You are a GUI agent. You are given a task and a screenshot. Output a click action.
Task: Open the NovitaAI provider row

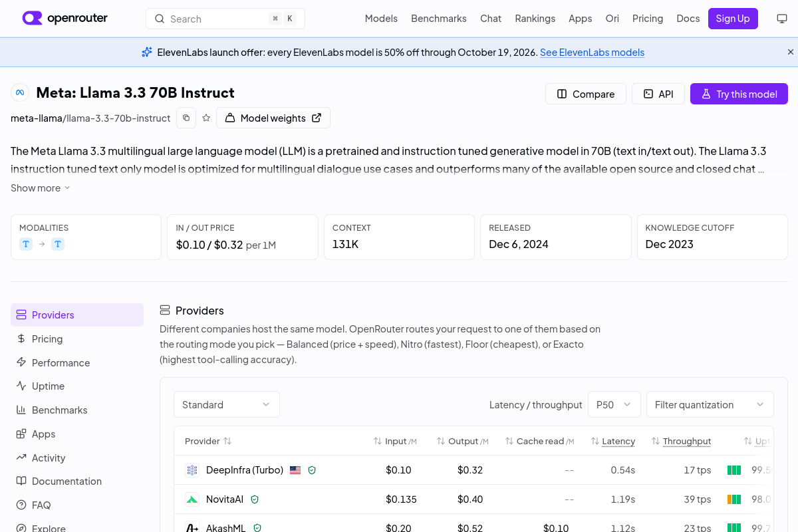click(x=473, y=499)
